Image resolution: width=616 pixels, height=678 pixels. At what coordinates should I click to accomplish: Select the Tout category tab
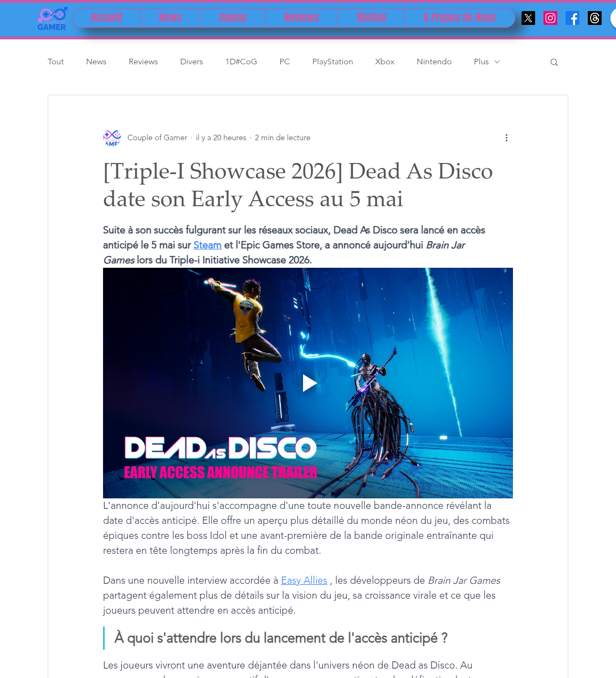[x=56, y=62]
